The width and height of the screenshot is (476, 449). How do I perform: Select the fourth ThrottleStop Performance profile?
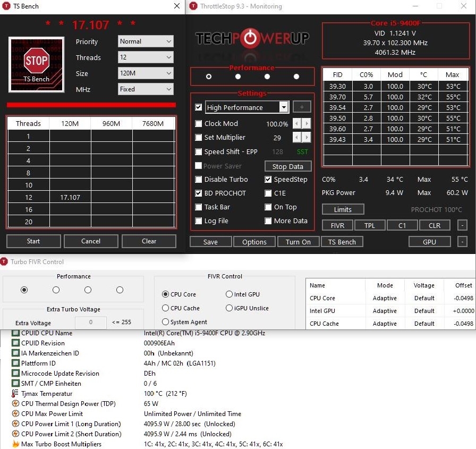[296, 77]
